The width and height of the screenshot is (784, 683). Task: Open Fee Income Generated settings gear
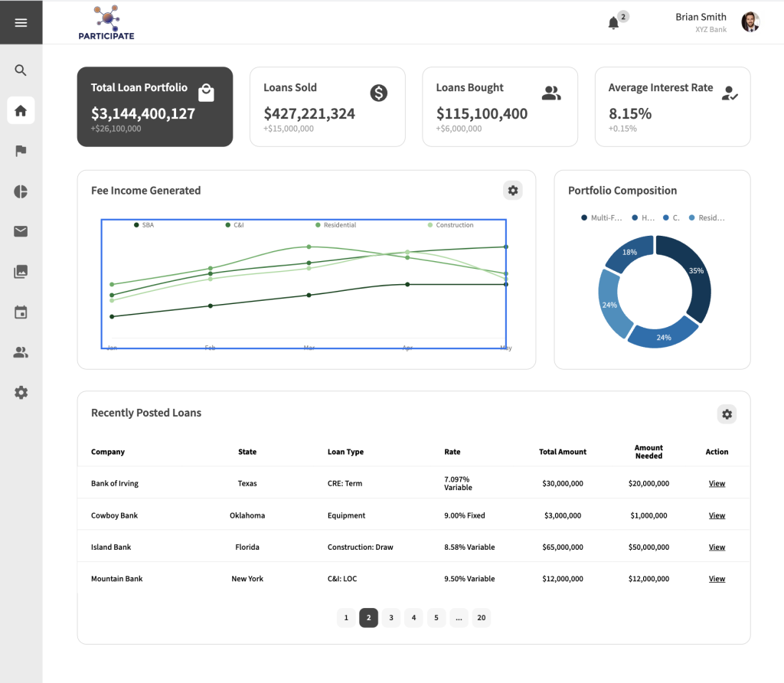pyautogui.click(x=513, y=191)
